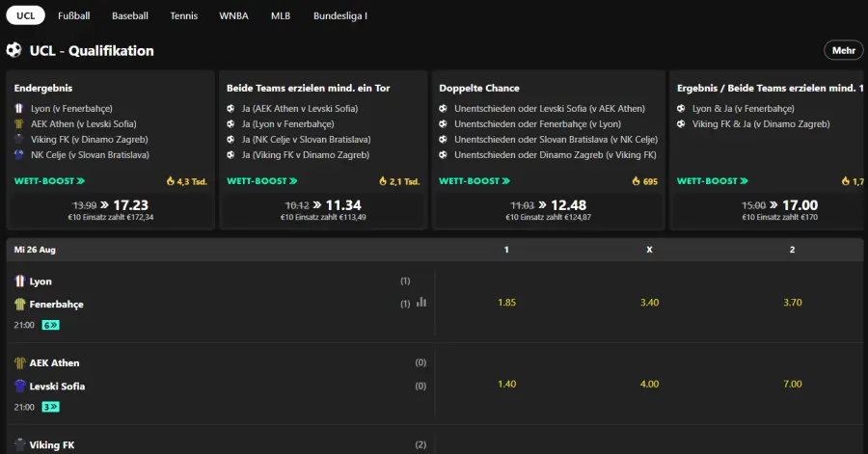Bet on AEK Athen win at 1.40

pyautogui.click(x=506, y=384)
